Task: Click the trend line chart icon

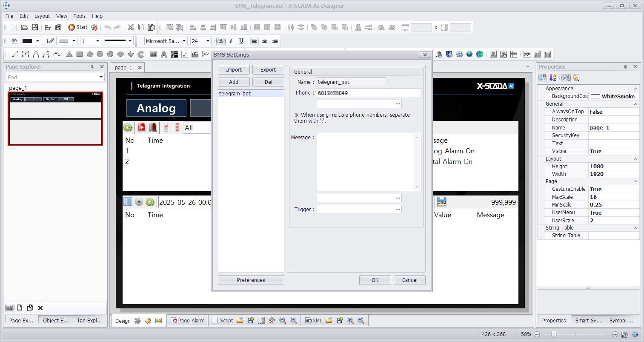Action: [527, 54]
